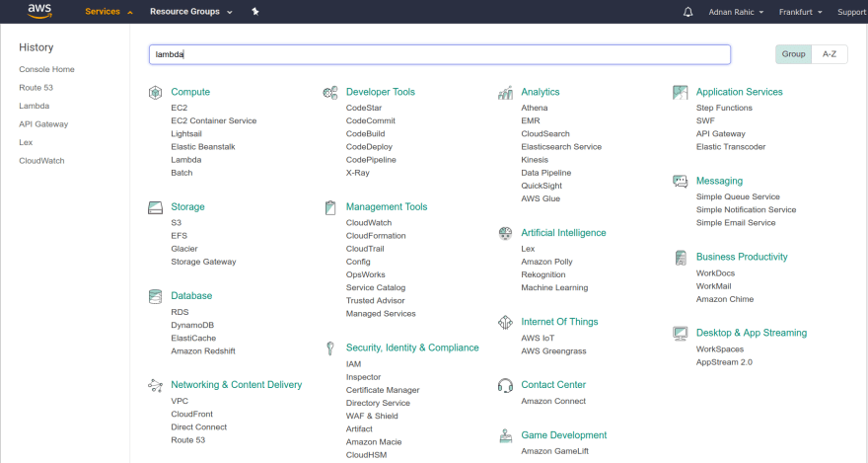Click the Developer Tools category icon
This screenshot has height=463, width=868.
[x=330, y=92]
